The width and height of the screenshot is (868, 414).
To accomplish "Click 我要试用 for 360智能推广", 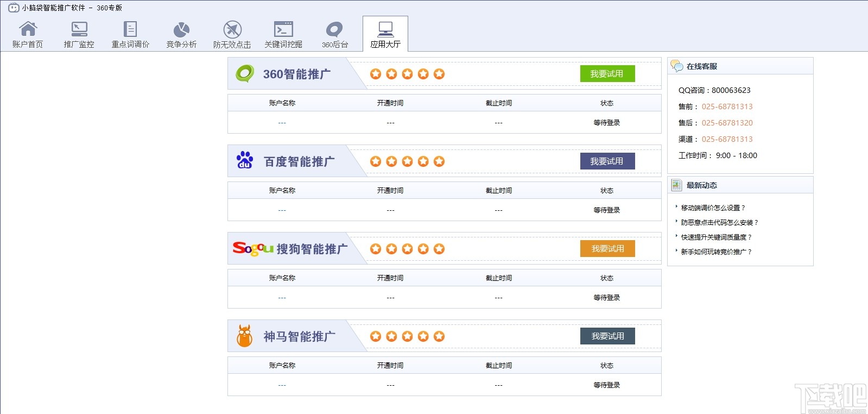I will pyautogui.click(x=607, y=74).
